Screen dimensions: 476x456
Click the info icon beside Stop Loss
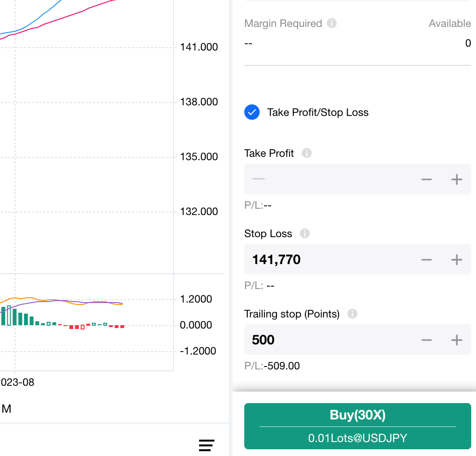pos(305,233)
